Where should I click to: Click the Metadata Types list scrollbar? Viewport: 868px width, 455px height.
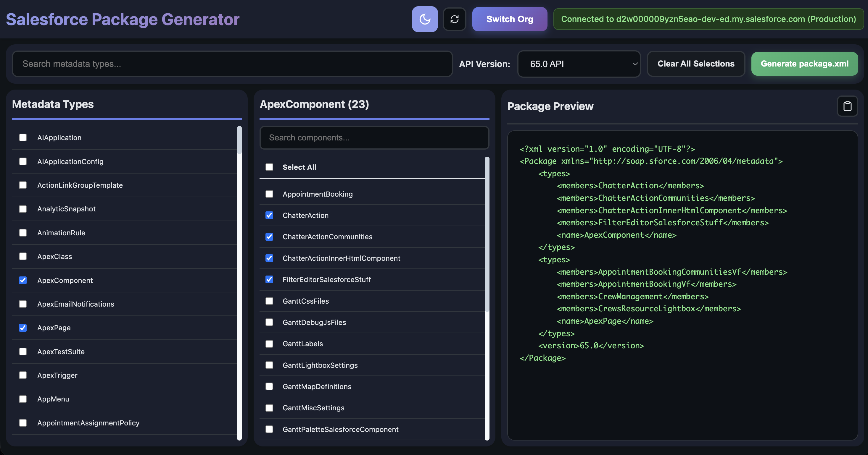coord(239,140)
